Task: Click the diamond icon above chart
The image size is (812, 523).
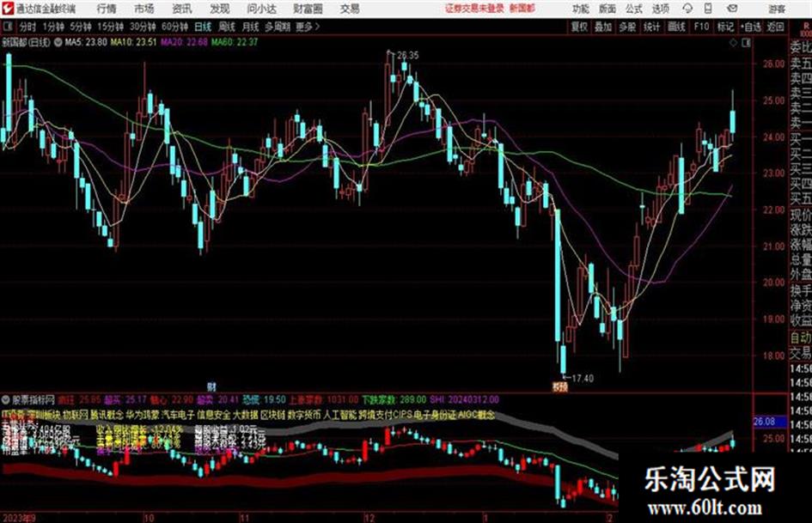Action: click(x=733, y=43)
